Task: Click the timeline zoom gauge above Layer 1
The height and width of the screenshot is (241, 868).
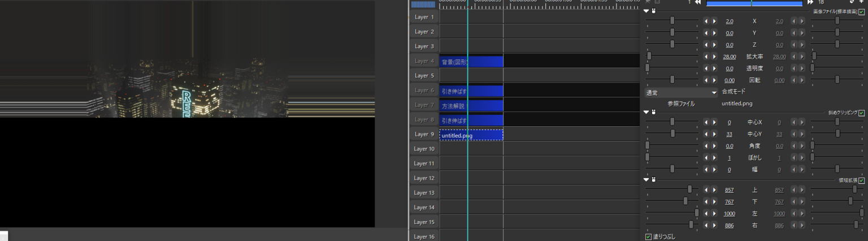Action: [x=423, y=5]
